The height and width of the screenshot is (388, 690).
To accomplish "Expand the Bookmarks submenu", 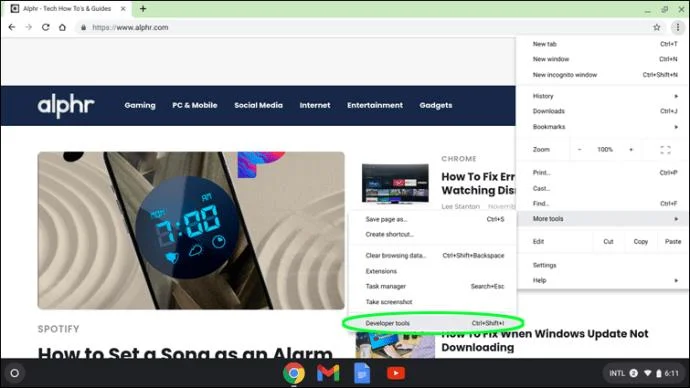I will click(603, 127).
